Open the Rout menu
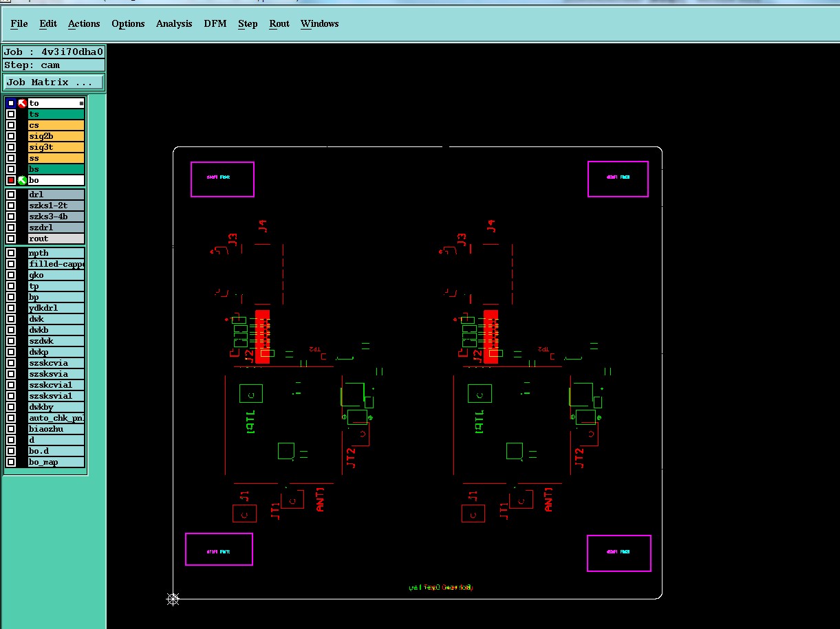The height and width of the screenshot is (629, 840). point(279,23)
